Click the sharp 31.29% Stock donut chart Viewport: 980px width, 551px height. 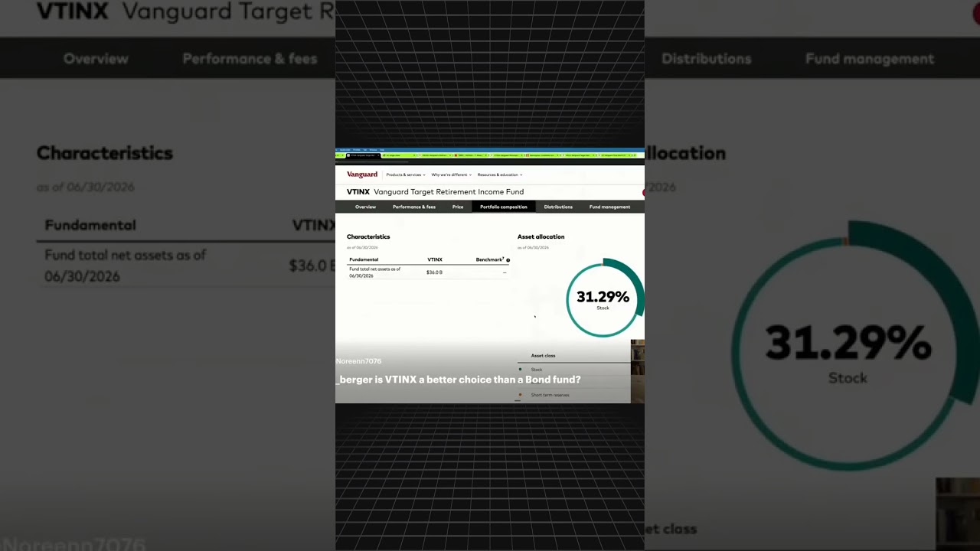(x=605, y=298)
